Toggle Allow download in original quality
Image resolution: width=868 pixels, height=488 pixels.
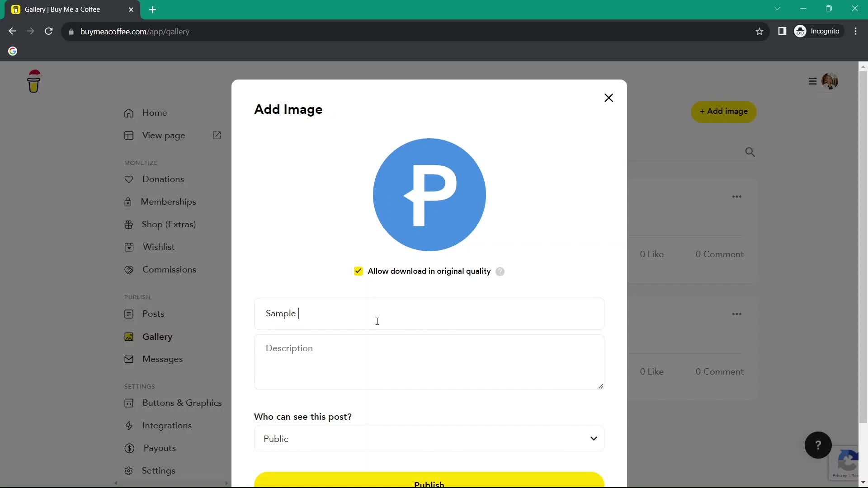(358, 271)
